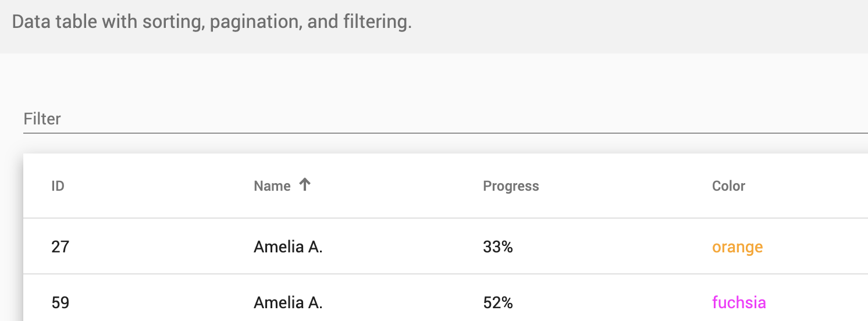Click the 52% progress value
868x321 pixels.
[x=497, y=302]
